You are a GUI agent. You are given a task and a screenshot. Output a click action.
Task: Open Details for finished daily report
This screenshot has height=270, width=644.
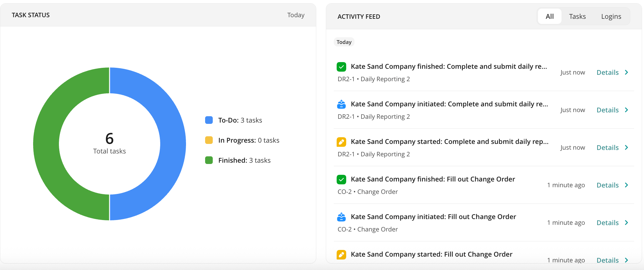[x=607, y=73]
